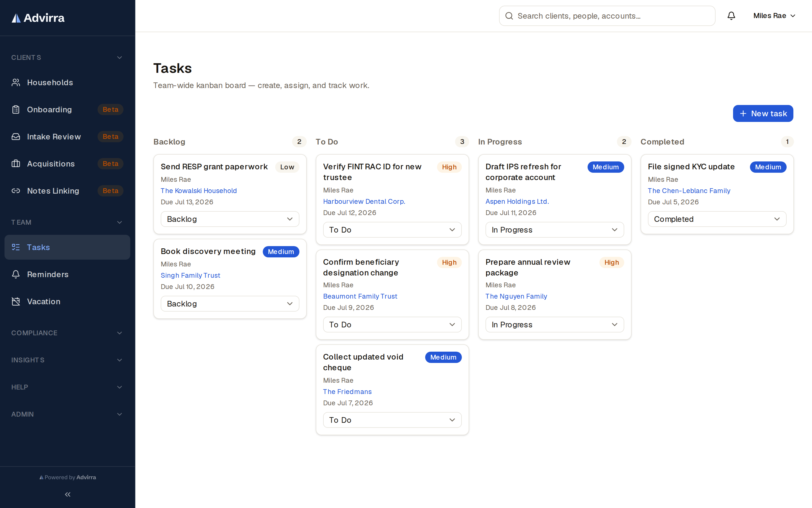The width and height of the screenshot is (812, 508).
Task: Open Onboarding in the sidebar
Action: (x=67, y=110)
